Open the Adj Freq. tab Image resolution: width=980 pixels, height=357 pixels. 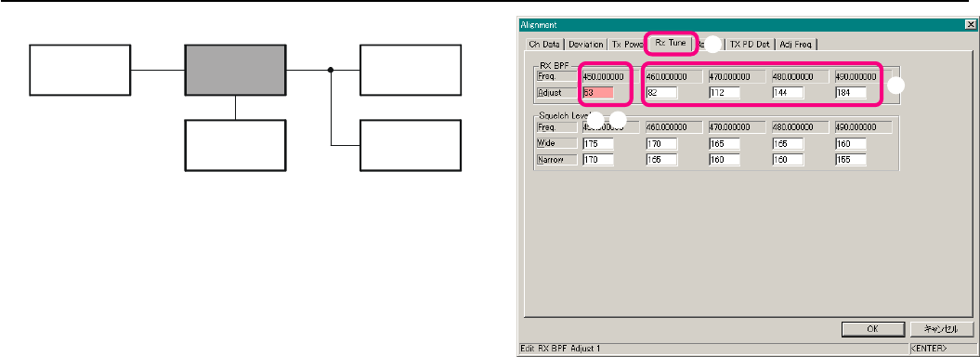[797, 45]
